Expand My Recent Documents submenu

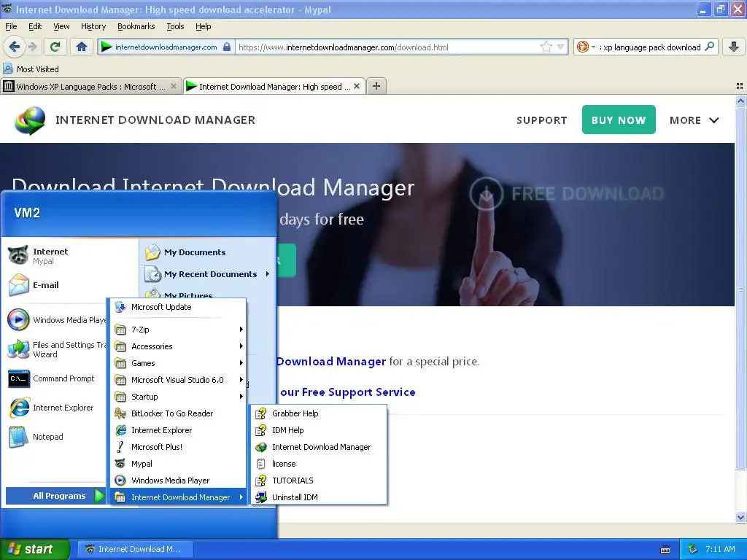(x=208, y=274)
